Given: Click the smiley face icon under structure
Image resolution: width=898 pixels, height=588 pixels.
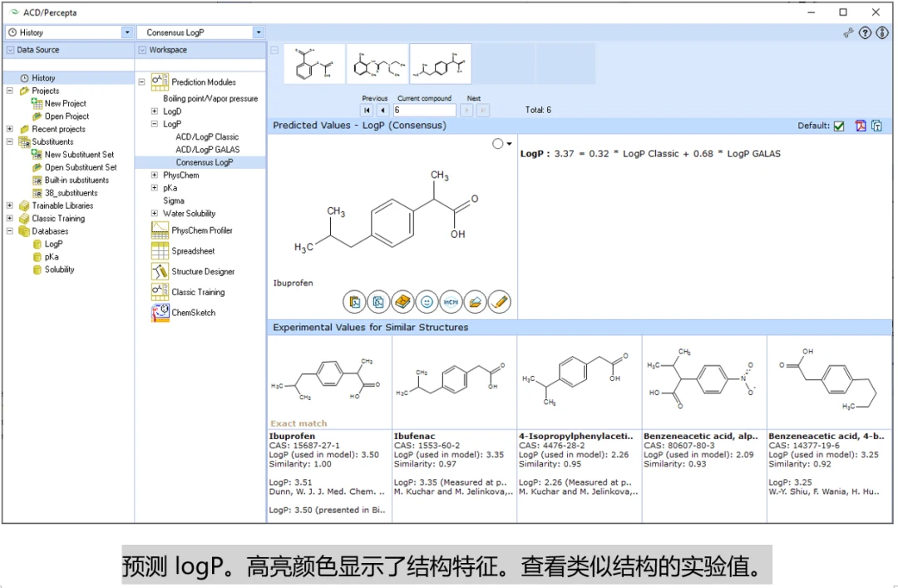Looking at the screenshot, I should 427,302.
